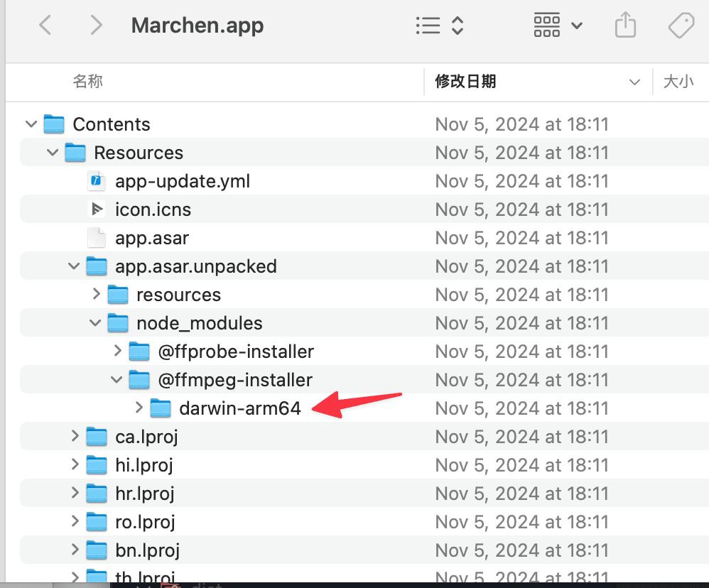Collapse the Resources folder
Screen dimensions: 709x588
[x=53, y=153]
